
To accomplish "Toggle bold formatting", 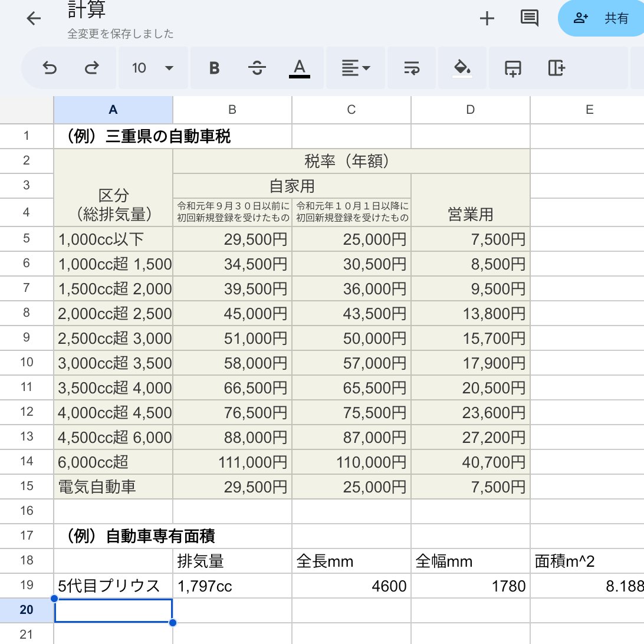I will coord(215,68).
